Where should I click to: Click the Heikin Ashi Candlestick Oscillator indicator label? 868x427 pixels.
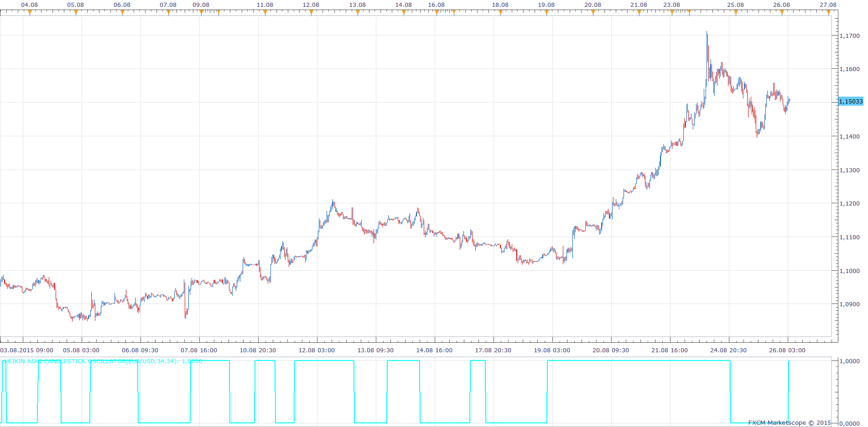tap(104, 361)
